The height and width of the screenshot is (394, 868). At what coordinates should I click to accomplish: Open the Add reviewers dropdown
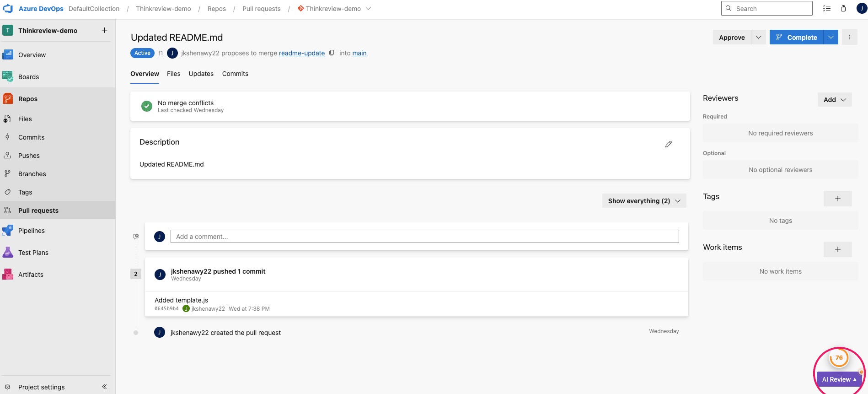tap(835, 100)
